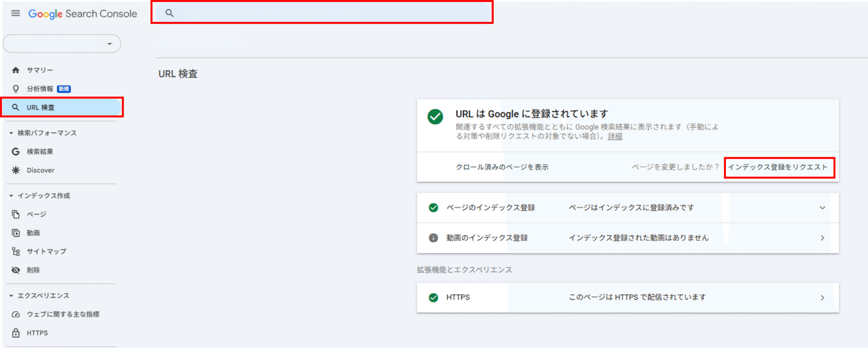Open 削除 removals page
The image size is (868, 348).
(x=33, y=270)
